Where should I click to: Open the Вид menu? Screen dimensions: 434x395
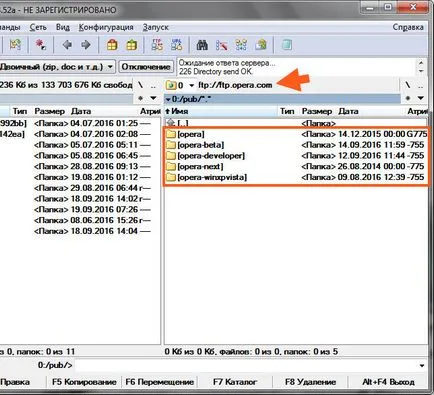(x=63, y=27)
